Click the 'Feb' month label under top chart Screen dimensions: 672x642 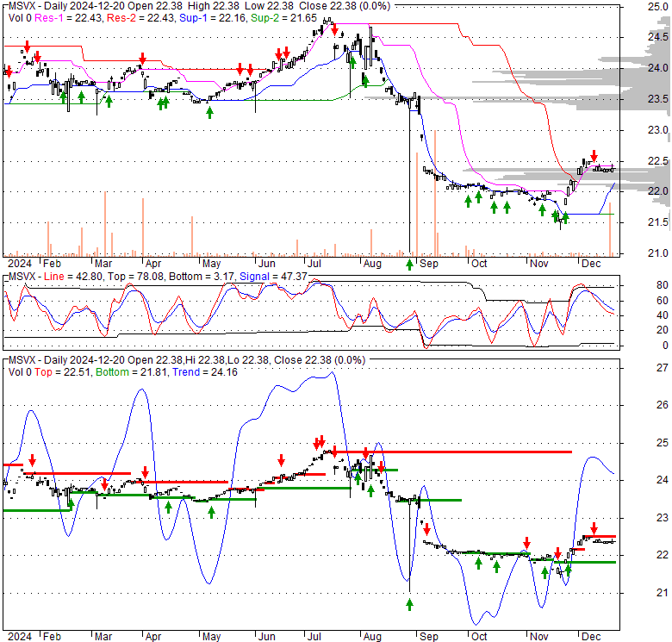tap(53, 264)
